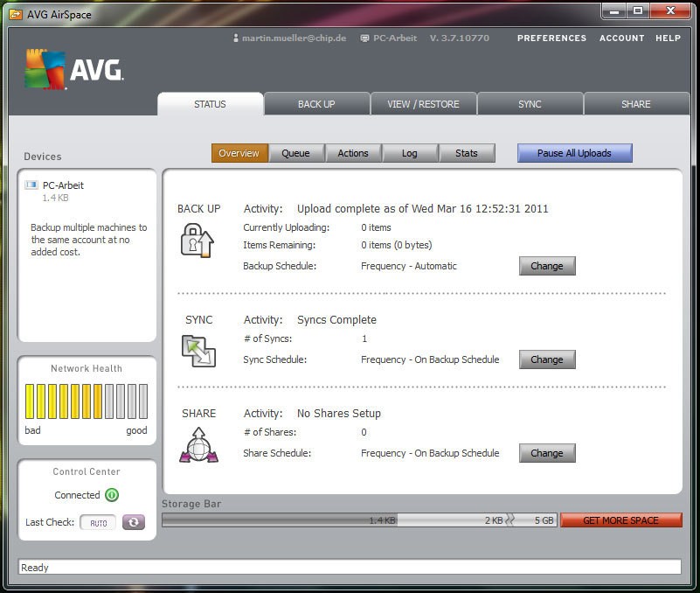The image size is (700, 593).
Task: Click the Network Health bar meter
Action: pyautogui.click(x=87, y=401)
